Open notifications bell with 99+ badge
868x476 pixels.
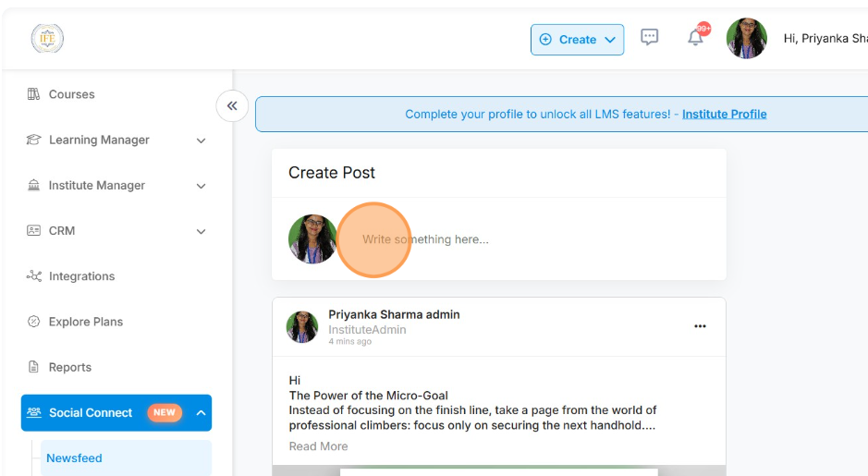click(695, 38)
